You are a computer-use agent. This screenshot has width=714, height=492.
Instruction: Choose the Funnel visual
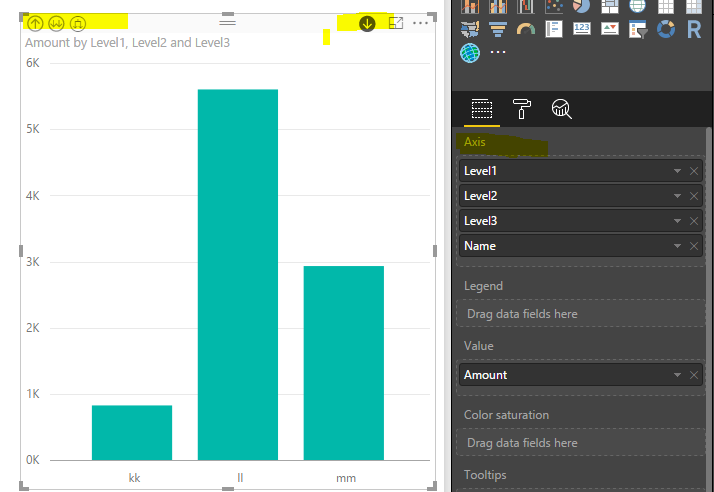498,29
